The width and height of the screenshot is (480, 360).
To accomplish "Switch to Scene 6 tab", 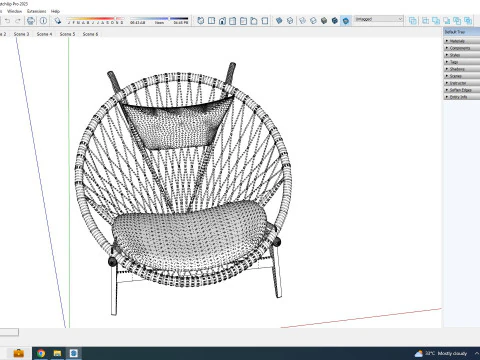I will (x=90, y=34).
